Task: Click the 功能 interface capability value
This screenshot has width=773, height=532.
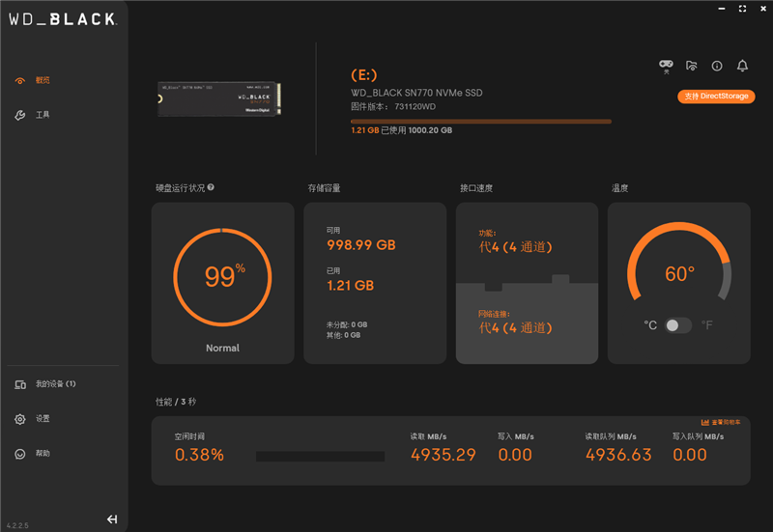Action: point(515,247)
